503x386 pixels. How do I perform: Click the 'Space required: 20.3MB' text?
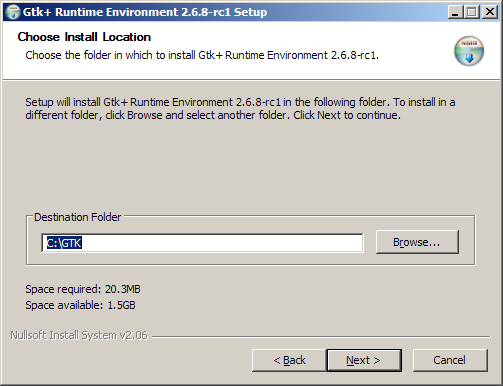point(83,289)
